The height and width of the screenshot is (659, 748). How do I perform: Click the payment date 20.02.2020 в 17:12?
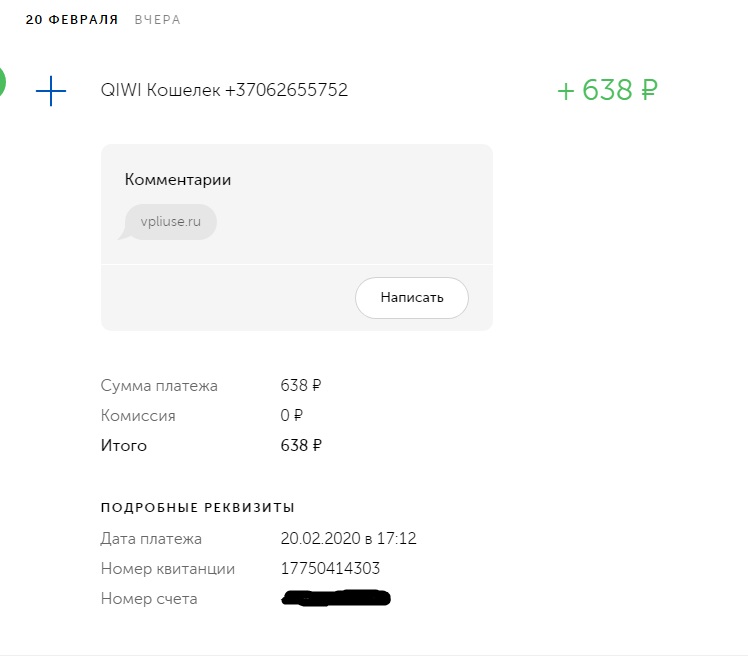tap(348, 538)
